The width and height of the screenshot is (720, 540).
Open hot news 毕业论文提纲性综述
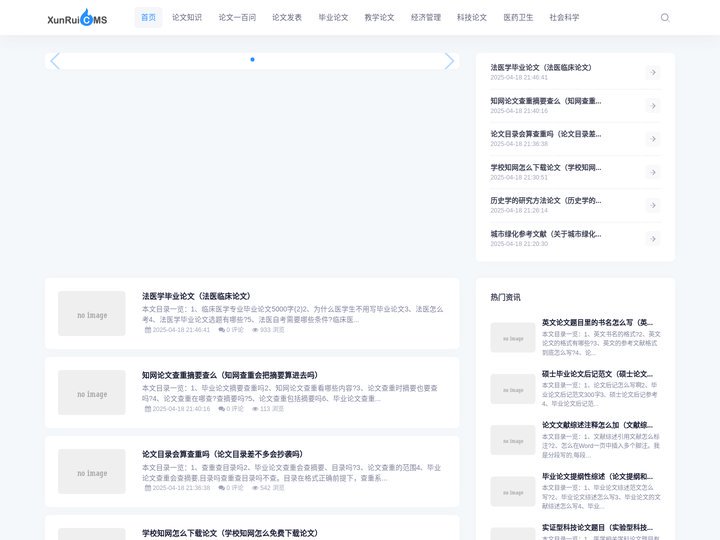coord(597,476)
